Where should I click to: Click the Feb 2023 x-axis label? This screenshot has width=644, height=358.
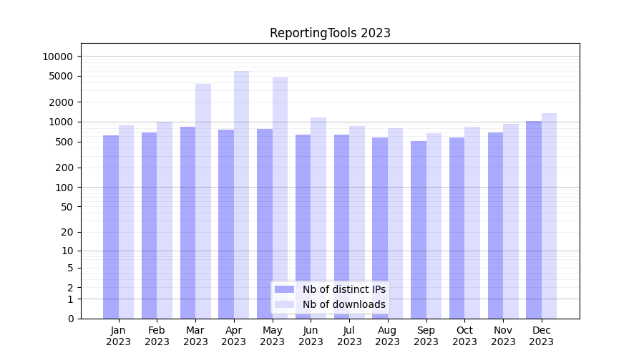(157, 336)
